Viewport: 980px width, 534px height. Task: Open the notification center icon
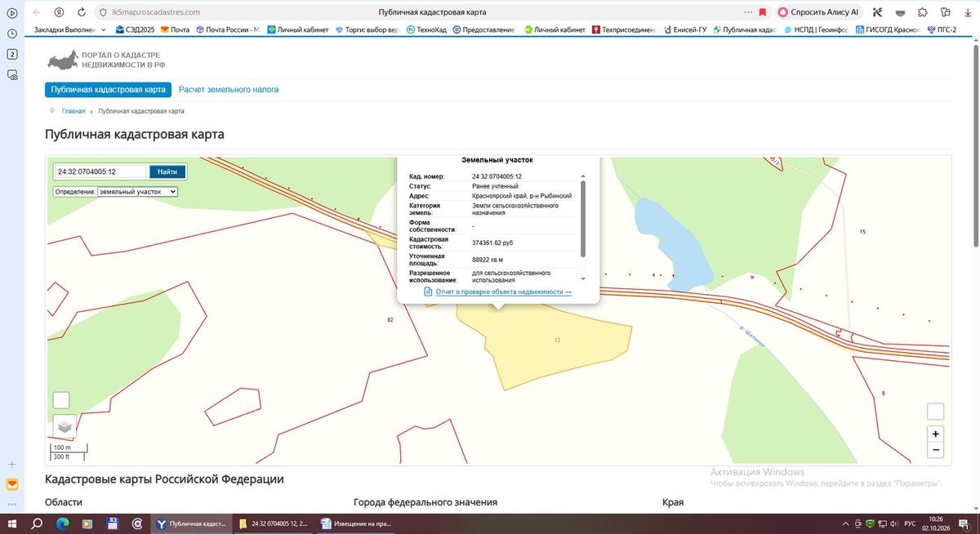[x=964, y=523]
